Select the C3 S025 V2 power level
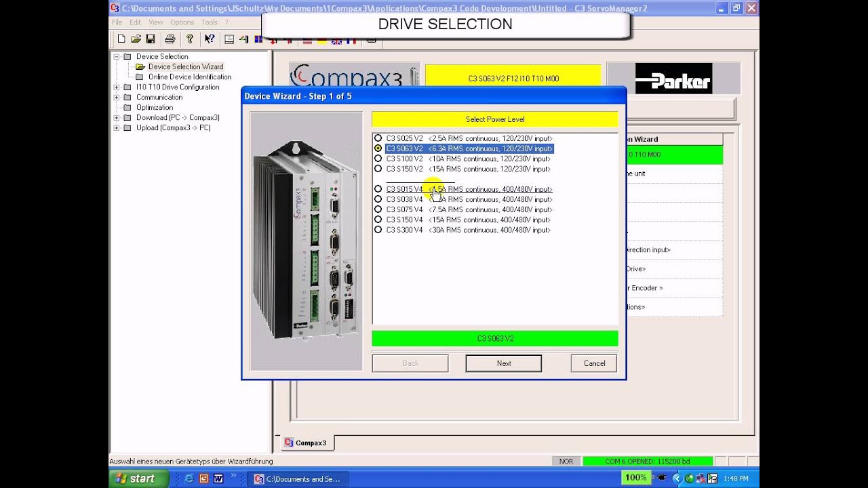Screen dimensions: 868x488 [378, 138]
